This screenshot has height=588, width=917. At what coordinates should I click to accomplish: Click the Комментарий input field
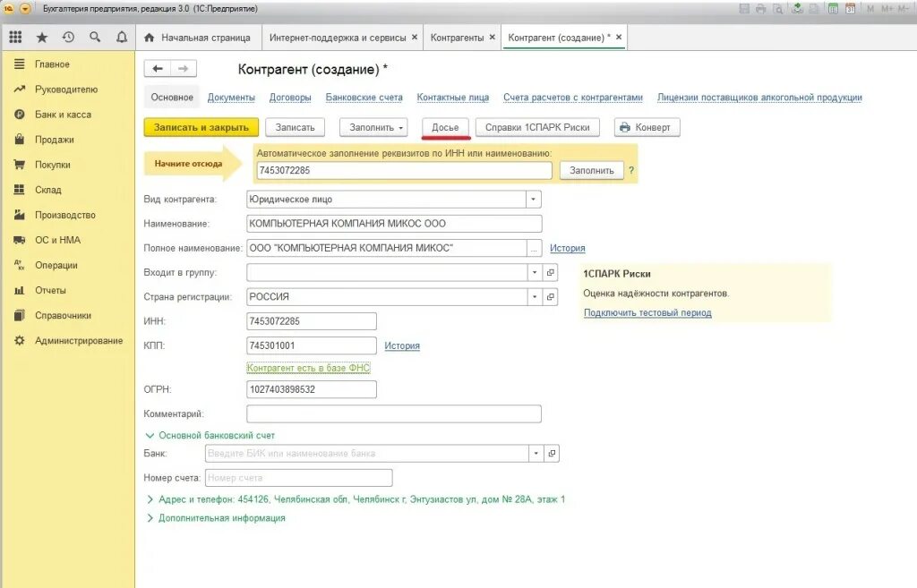coord(394,413)
